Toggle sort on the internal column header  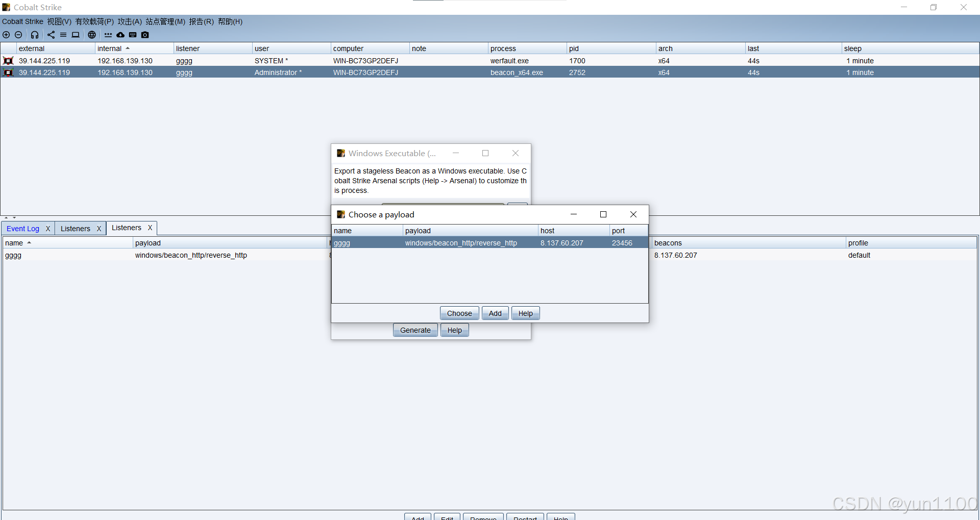coord(134,48)
